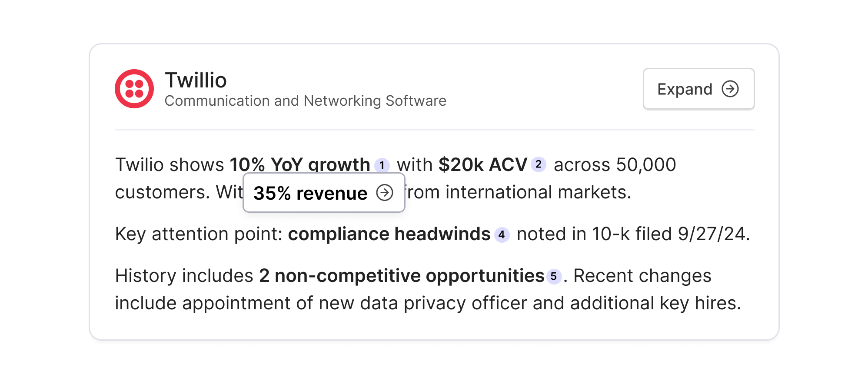Click the Communication and Networking Software subtitle
Screen dimensions: 868x385
(305, 101)
